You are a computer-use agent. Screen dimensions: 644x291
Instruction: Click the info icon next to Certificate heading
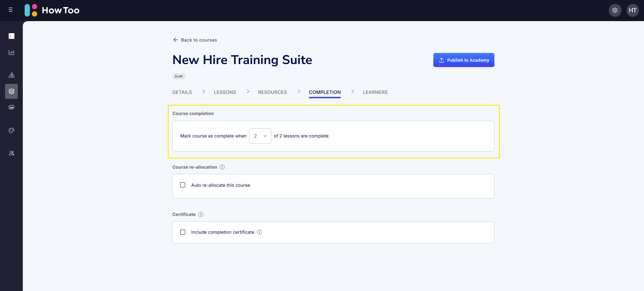201,215
